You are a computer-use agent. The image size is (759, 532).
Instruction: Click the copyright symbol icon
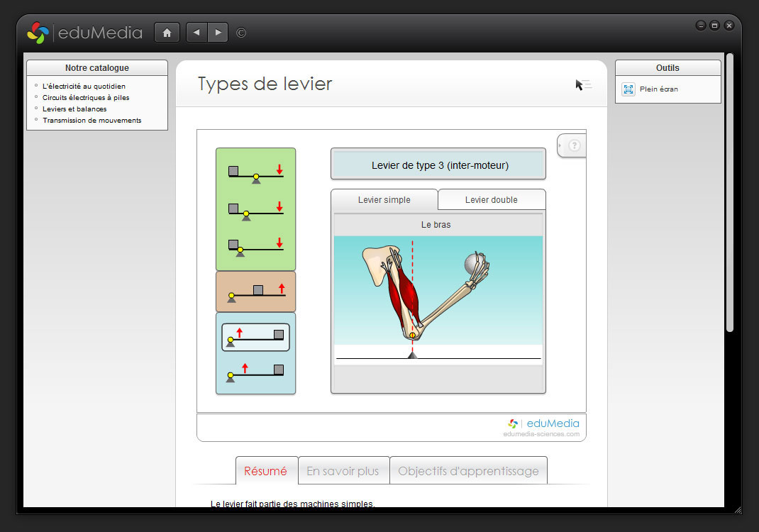(241, 33)
